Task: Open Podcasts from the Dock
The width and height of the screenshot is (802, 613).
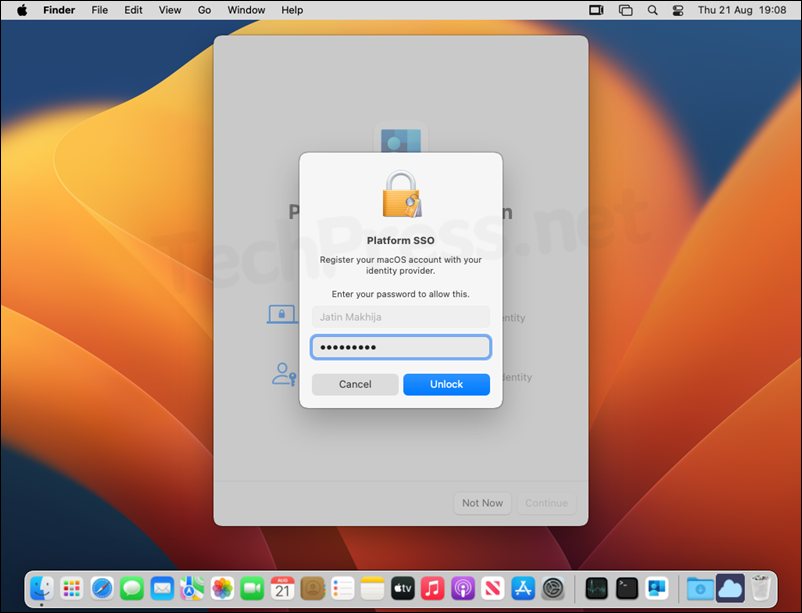Action: pyautogui.click(x=463, y=588)
